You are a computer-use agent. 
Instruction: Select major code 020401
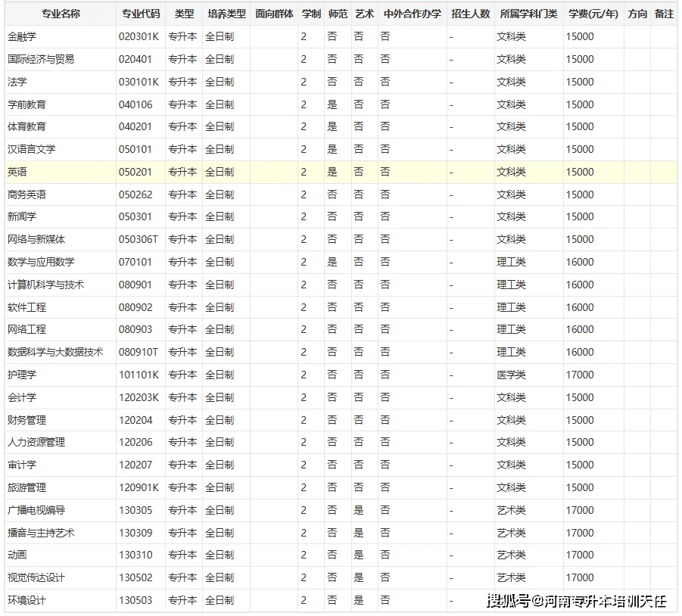coord(135,59)
